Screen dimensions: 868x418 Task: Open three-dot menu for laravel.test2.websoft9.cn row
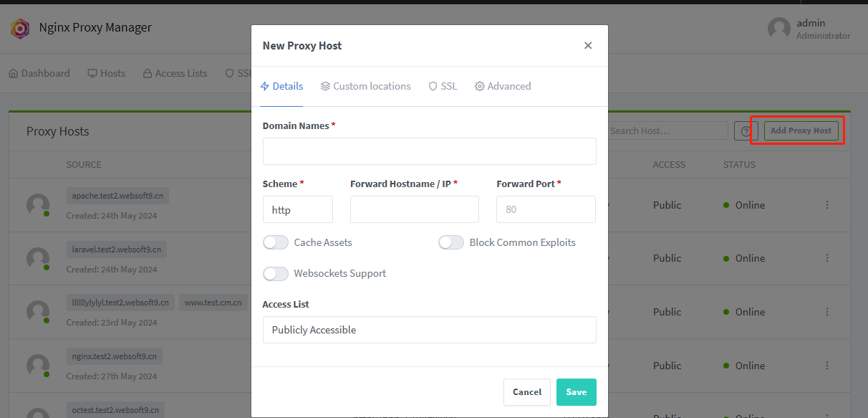(827, 258)
